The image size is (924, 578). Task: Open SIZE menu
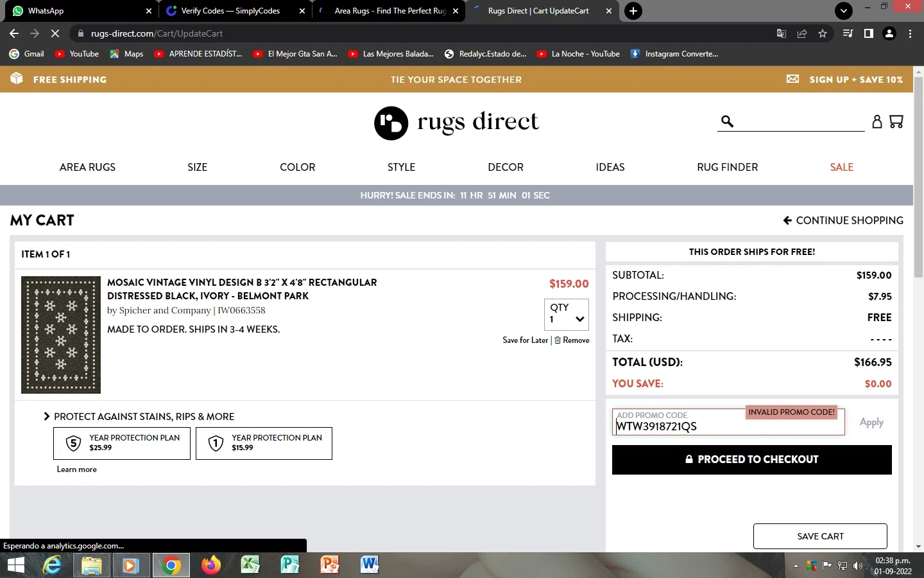click(197, 167)
